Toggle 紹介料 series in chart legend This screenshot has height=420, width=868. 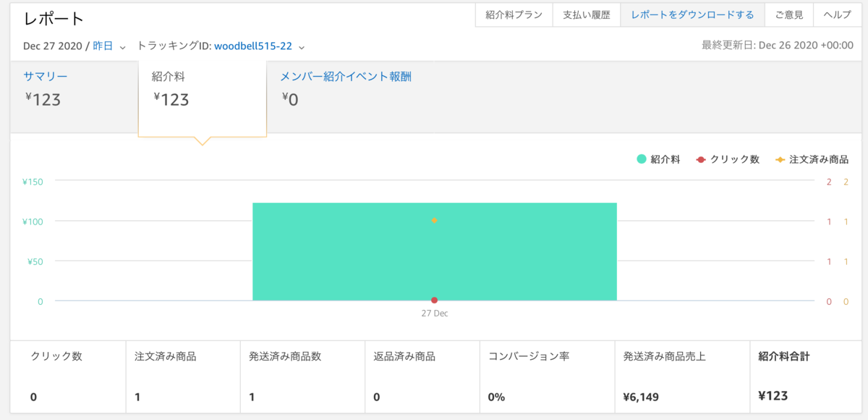(x=658, y=159)
